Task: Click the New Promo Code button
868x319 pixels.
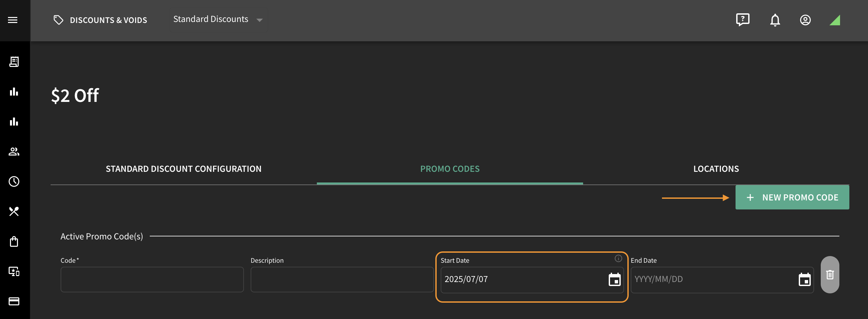Action: pyautogui.click(x=792, y=197)
